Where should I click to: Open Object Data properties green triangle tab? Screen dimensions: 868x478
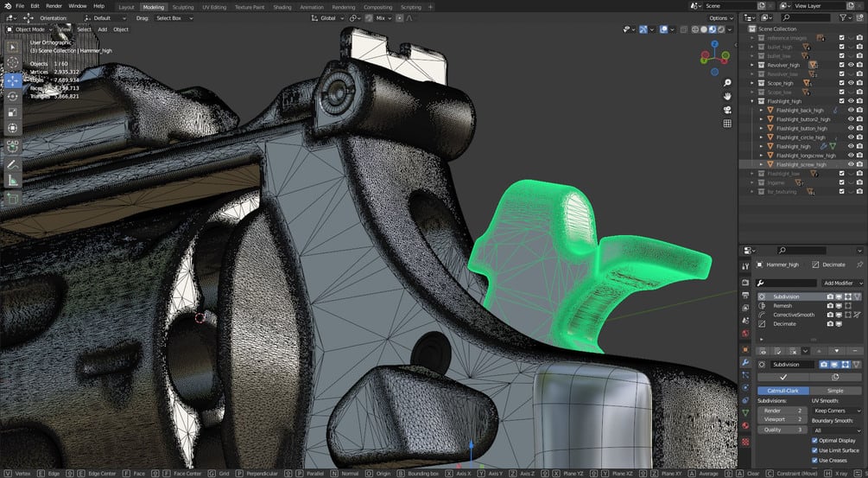click(x=745, y=412)
